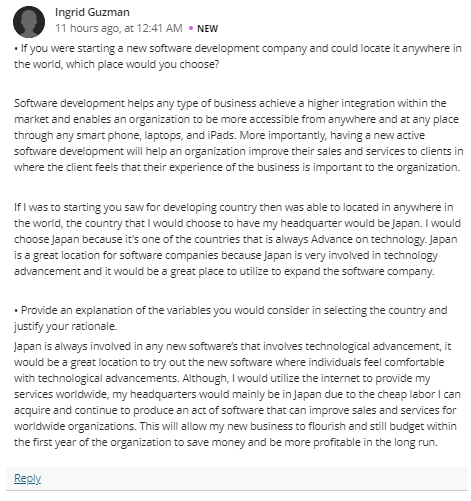Click the line 'advancement and it would be a great place'
This screenshot has width=471, height=501.
click(x=224, y=271)
